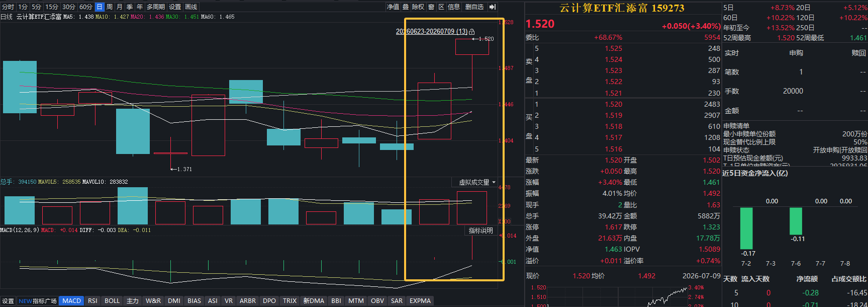Click 删自选 to remove from watchlist
Image resolution: width=868 pixels, height=307 pixels.
(474, 7)
